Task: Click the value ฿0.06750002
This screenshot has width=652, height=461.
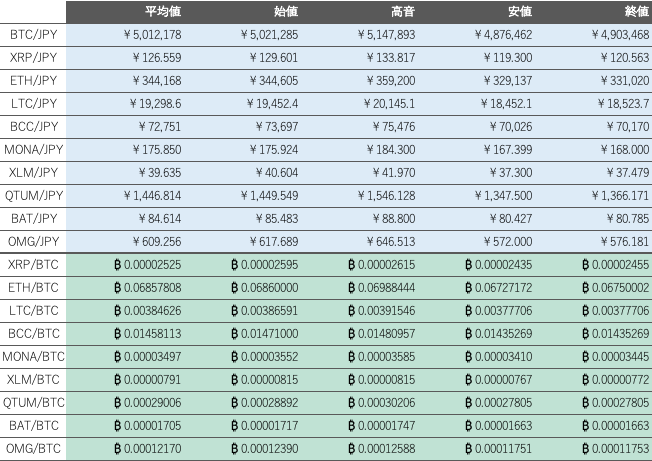Action: coord(615,287)
